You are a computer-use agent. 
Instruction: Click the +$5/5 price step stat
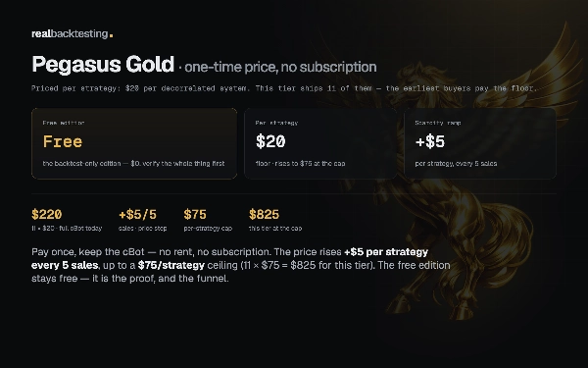click(142, 220)
